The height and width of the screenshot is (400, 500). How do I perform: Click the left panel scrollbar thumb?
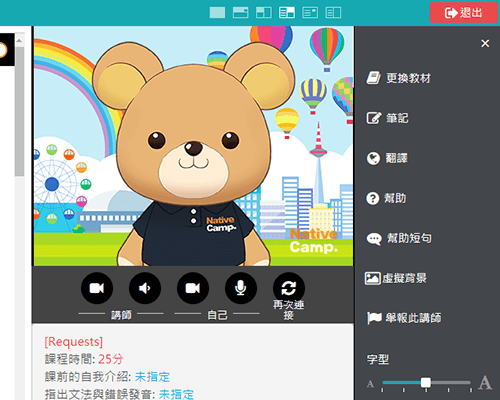click(19, 112)
